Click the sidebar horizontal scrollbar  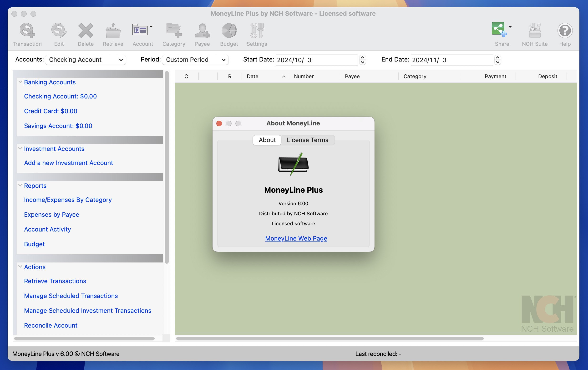[x=84, y=339]
